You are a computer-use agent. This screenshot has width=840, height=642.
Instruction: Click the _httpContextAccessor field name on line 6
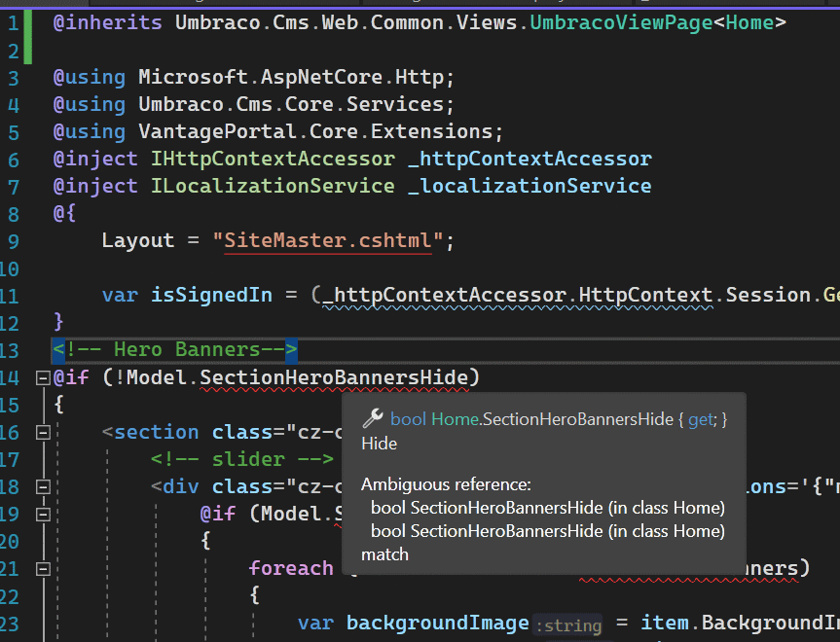(530, 159)
